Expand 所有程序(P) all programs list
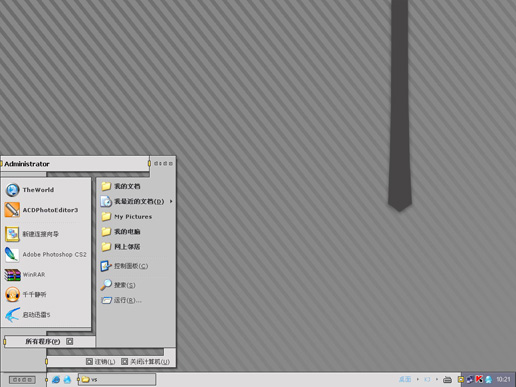This screenshot has height=387, width=516. (x=49, y=342)
